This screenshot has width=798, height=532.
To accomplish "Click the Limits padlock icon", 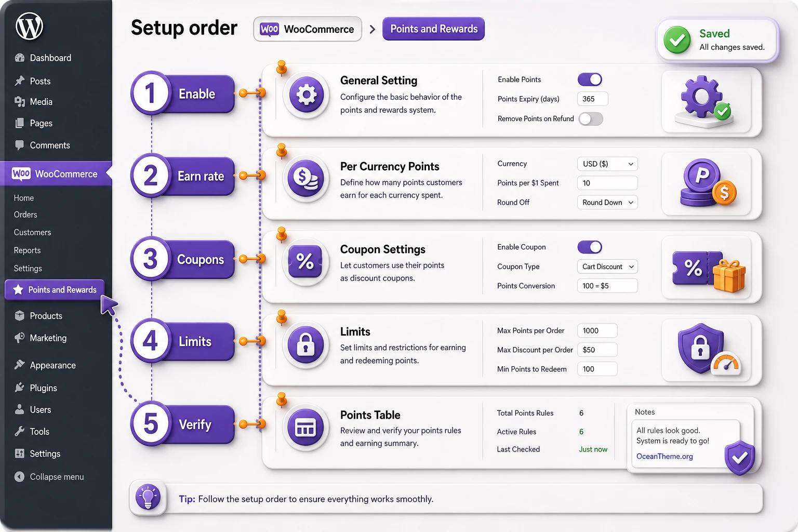I will click(x=305, y=344).
